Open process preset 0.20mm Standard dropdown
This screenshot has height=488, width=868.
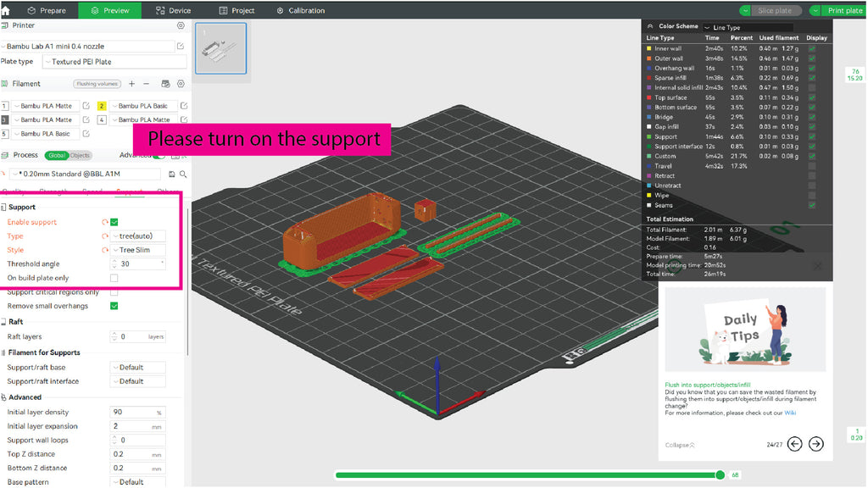pos(86,175)
